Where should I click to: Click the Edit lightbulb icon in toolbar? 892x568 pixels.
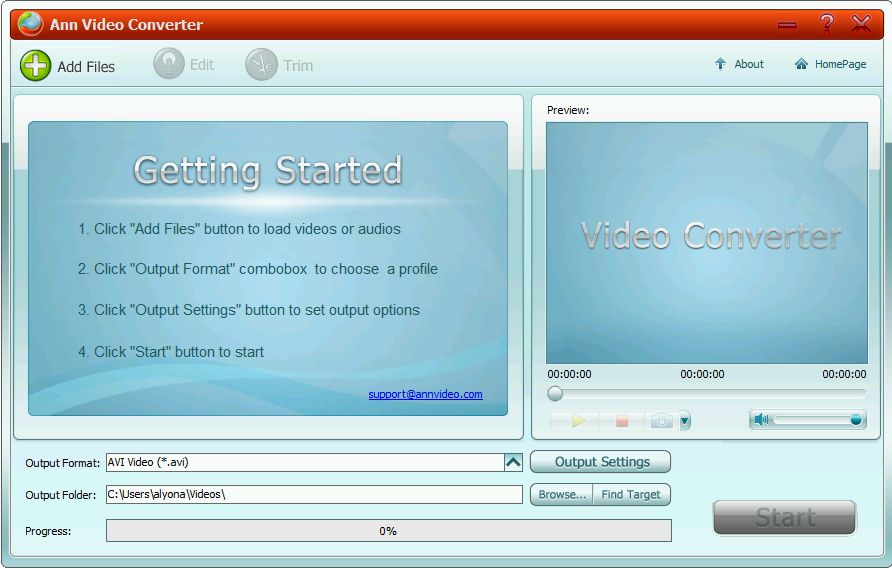(169, 64)
